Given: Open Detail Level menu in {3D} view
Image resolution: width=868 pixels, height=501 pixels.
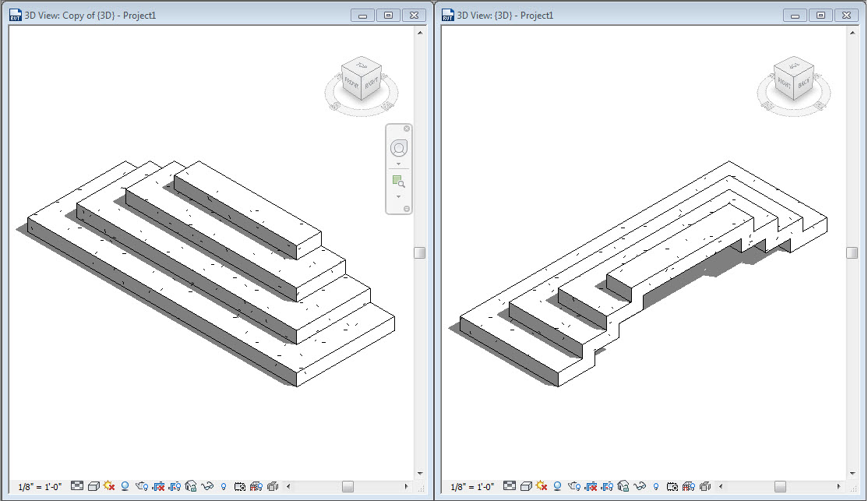Looking at the screenshot, I should coord(510,486).
